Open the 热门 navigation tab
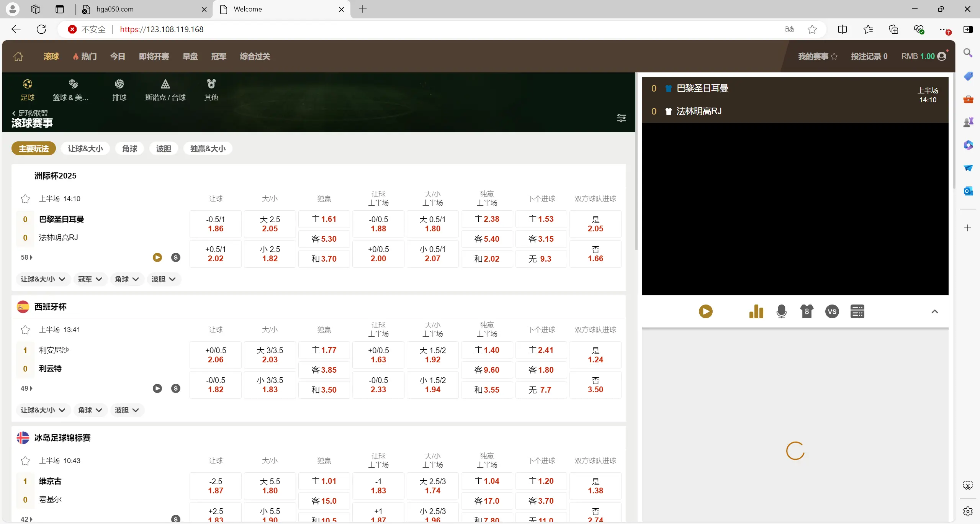The height and width of the screenshot is (524, 980). point(85,56)
